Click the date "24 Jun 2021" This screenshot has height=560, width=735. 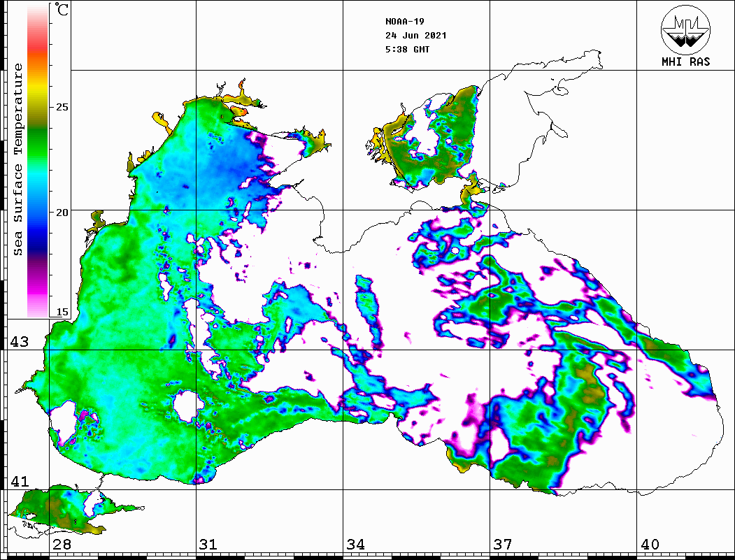click(x=416, y=36)
